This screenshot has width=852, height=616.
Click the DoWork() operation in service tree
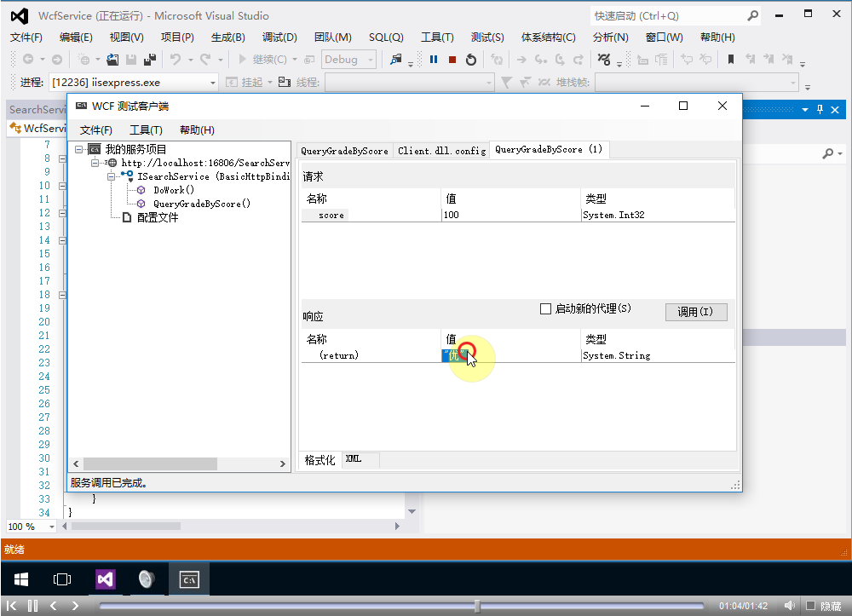(174, 190)
